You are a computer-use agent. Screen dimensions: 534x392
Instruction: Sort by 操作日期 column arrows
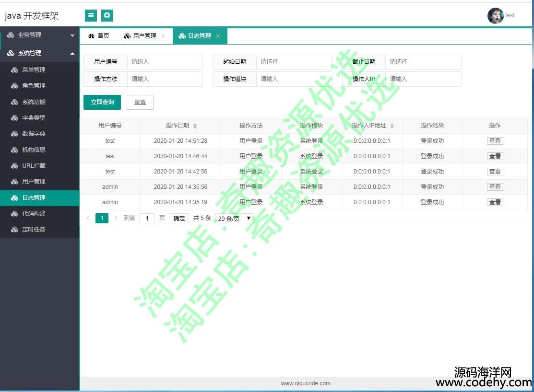[x=195, y=126]
